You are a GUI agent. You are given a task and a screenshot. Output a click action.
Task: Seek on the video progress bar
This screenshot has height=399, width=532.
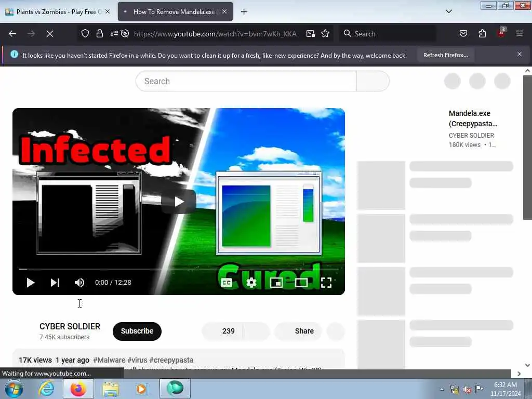(x=179, y=270)
